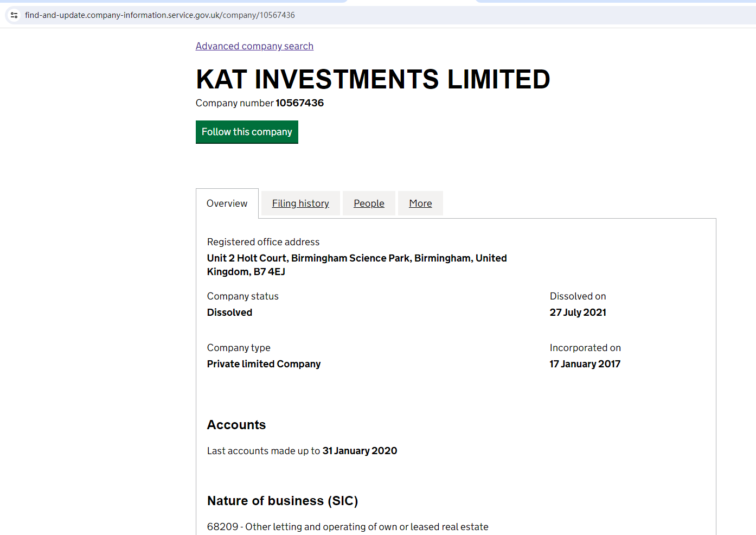Image resolution: width=756 pixels, height=535 pixels.
Task: Go to the More tab
Action: (x=420, y=203)
